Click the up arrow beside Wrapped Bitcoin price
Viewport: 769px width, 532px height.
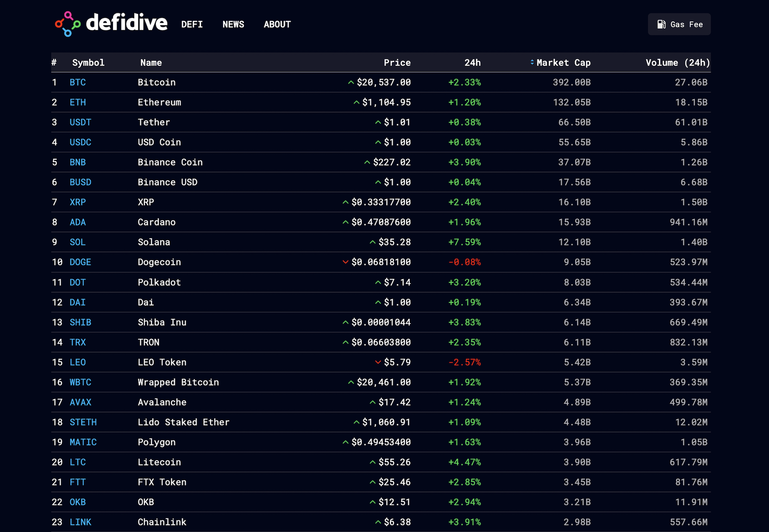[x=351, y=382]
